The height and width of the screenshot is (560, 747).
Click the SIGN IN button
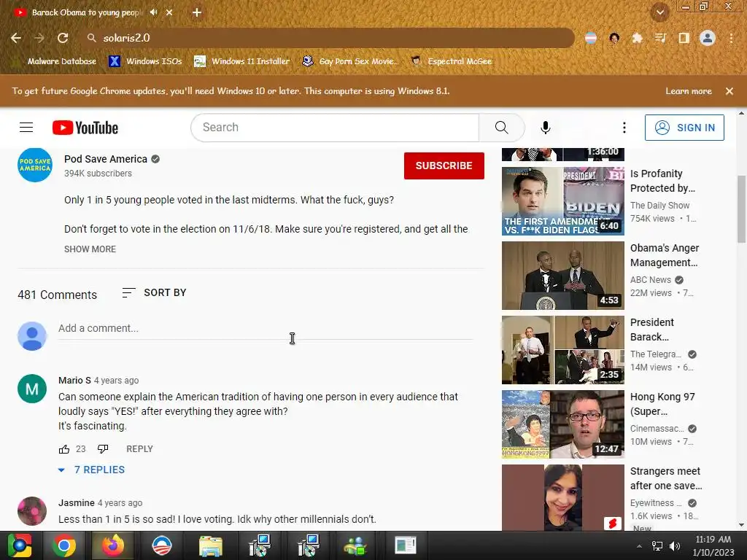(x=684, y=128)
